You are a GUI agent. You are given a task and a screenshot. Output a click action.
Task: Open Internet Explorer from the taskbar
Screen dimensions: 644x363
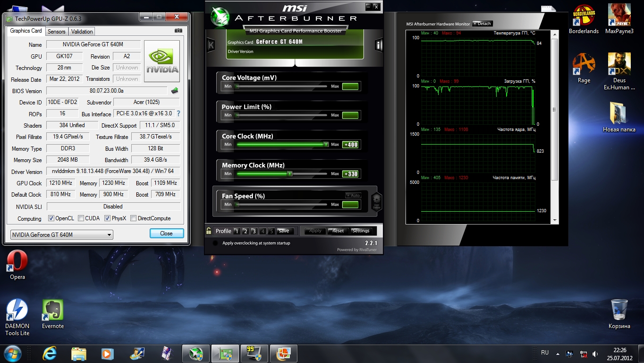[x=50, y=354]
